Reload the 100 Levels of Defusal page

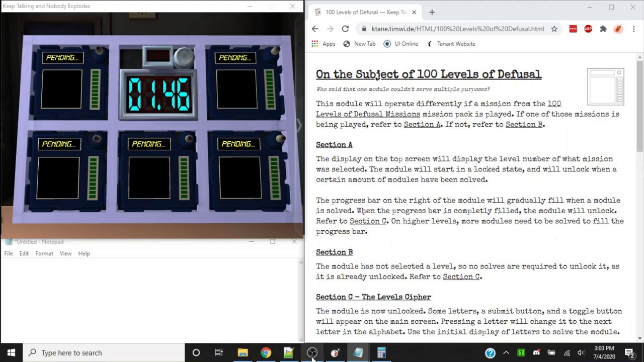click(x=345, y=29)
